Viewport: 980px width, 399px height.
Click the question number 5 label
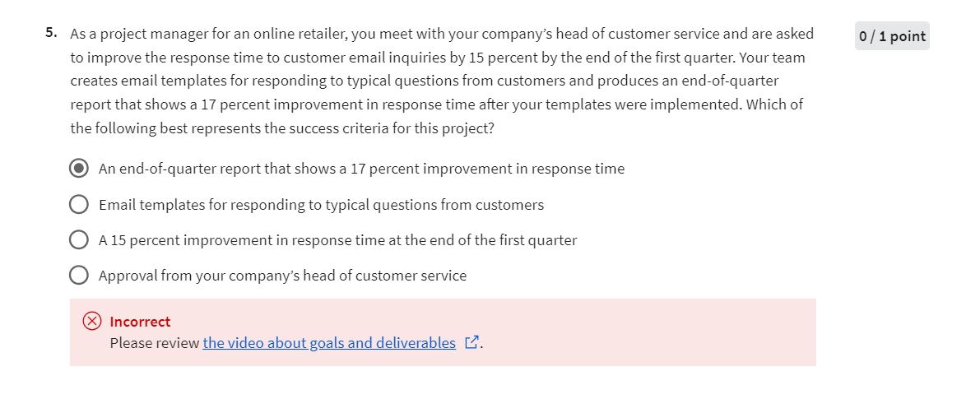52,34
